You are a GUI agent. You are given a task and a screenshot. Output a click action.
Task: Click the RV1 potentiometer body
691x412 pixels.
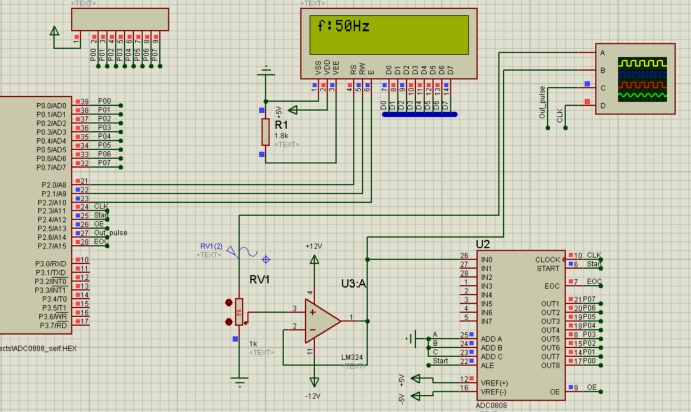pos(239,312)
